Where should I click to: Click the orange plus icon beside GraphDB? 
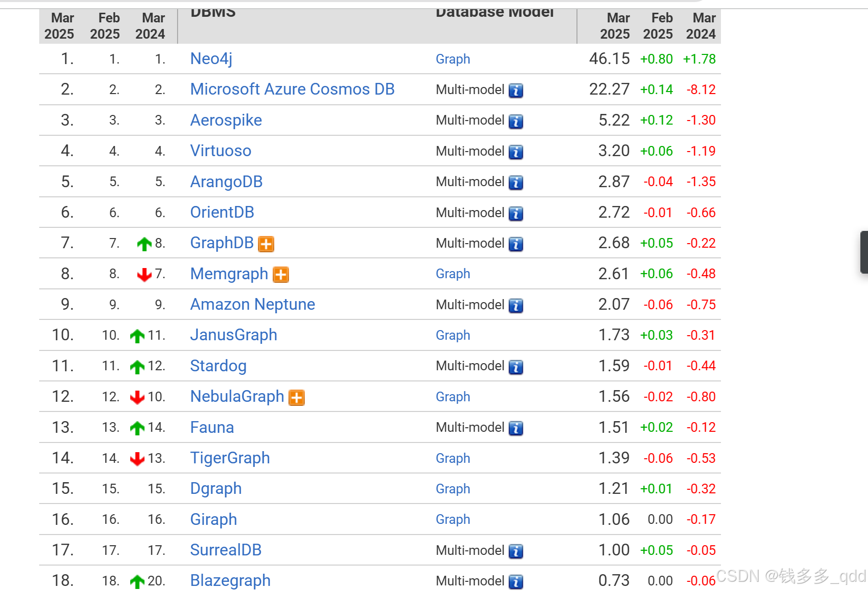coord(266,244)
